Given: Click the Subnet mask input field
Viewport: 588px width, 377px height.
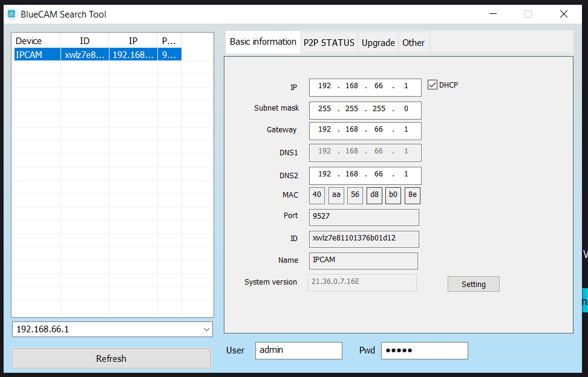Looking at the screenshot, I should 365,111.
